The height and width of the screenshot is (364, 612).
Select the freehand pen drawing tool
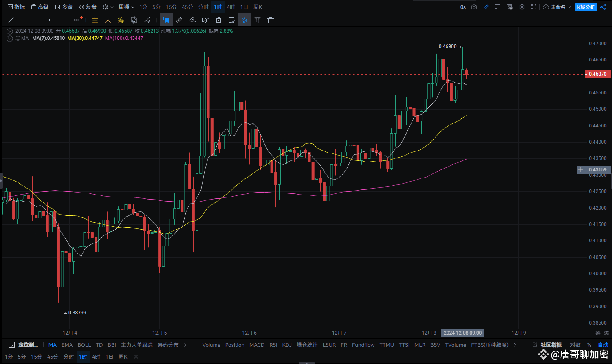(192, 20)
